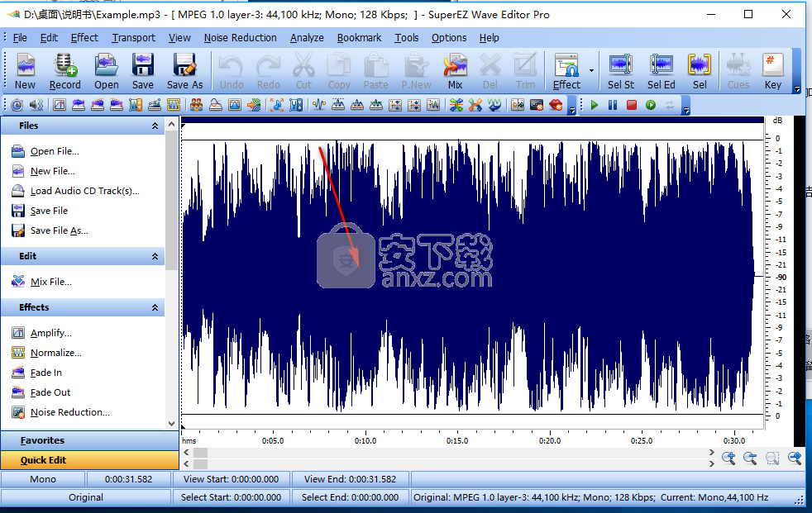Open the Transport menu
The width and height of the screenshot is (812, 513).
[134, 38]
